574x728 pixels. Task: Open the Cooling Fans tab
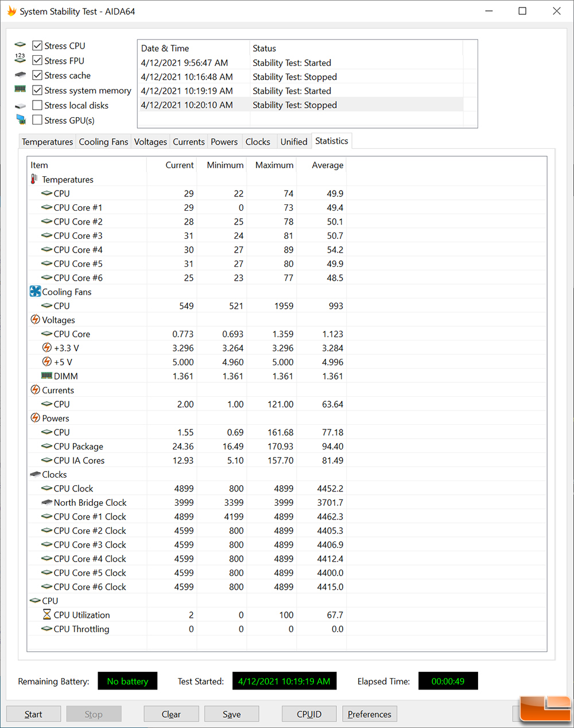tap(103, 142)
